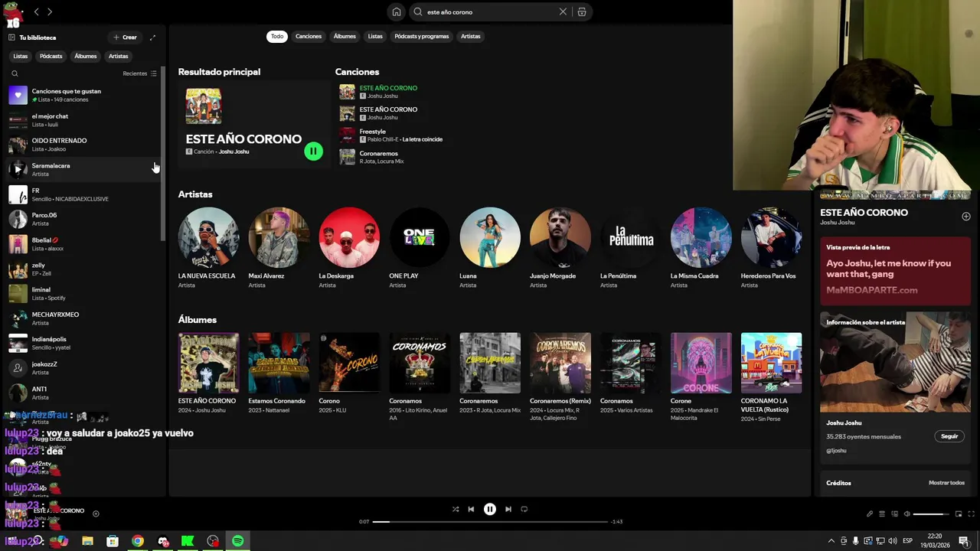
Task: Switch to the Canciones search tab
Action: point(309,36)
